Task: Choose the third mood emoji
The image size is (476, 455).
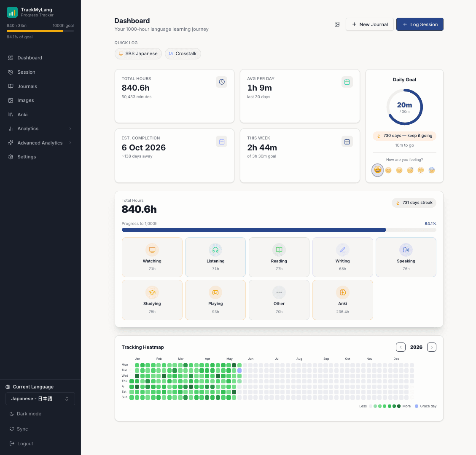Action: click(399, 170)
